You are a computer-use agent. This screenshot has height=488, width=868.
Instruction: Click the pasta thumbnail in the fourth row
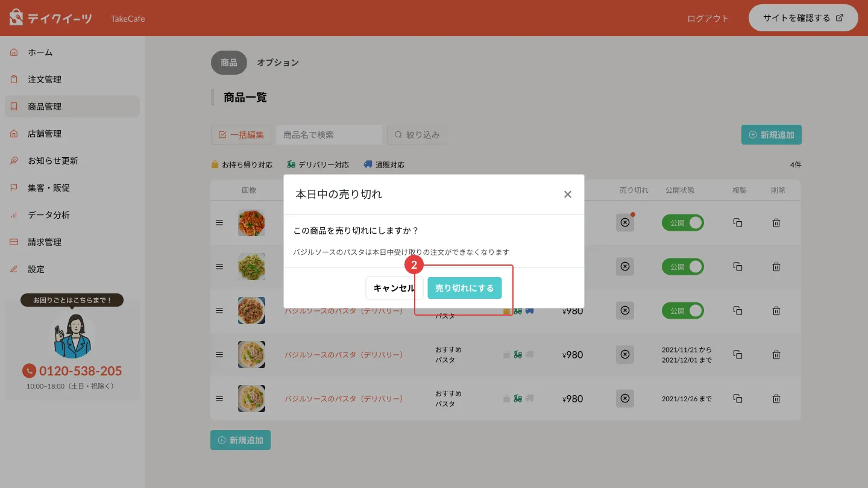pyautogui.click(x=251, y=355)
